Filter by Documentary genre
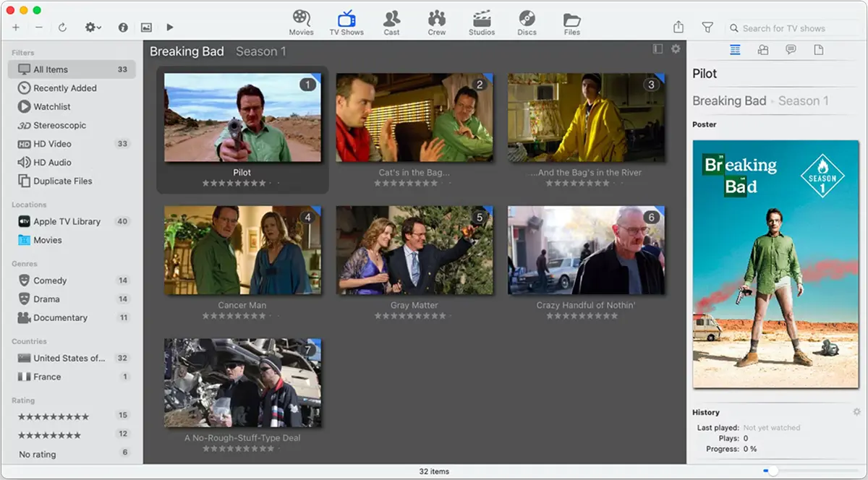Screen dimensions: 868x480 pyautogui.click(x=72, y=318)
